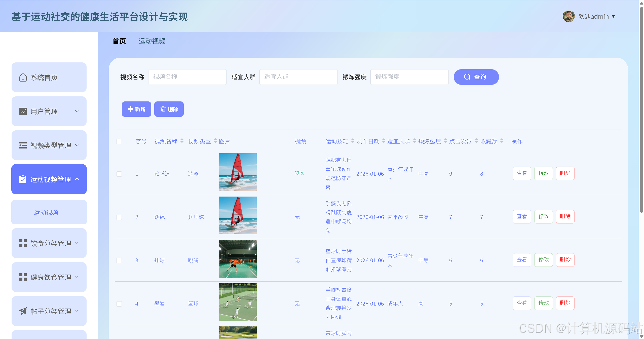Sort by 收藏数 column arrows
This screenshot has height=339, width=644.
pyautogui.click(x=502, y=141)
